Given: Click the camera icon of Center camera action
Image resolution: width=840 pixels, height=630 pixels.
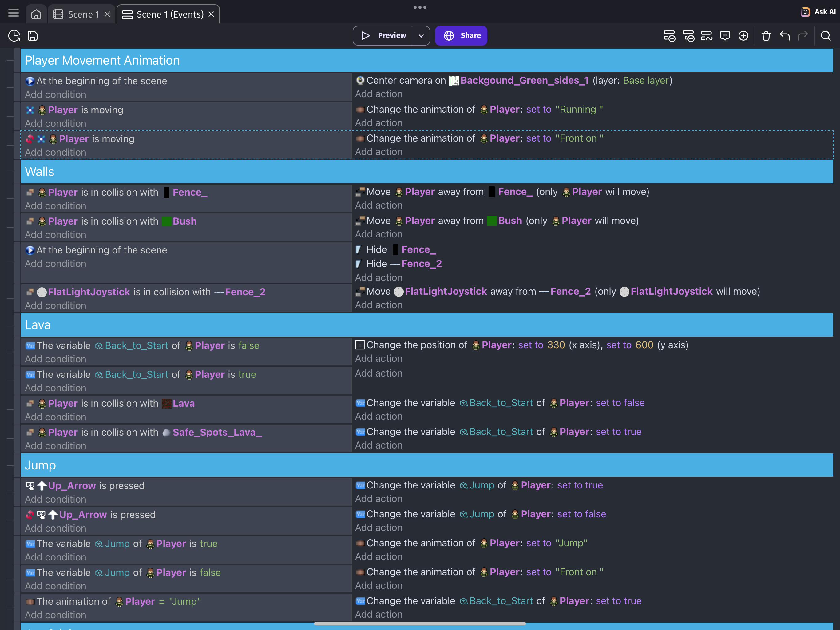Looking at the screenshot, I should click(x=360, y=80).
